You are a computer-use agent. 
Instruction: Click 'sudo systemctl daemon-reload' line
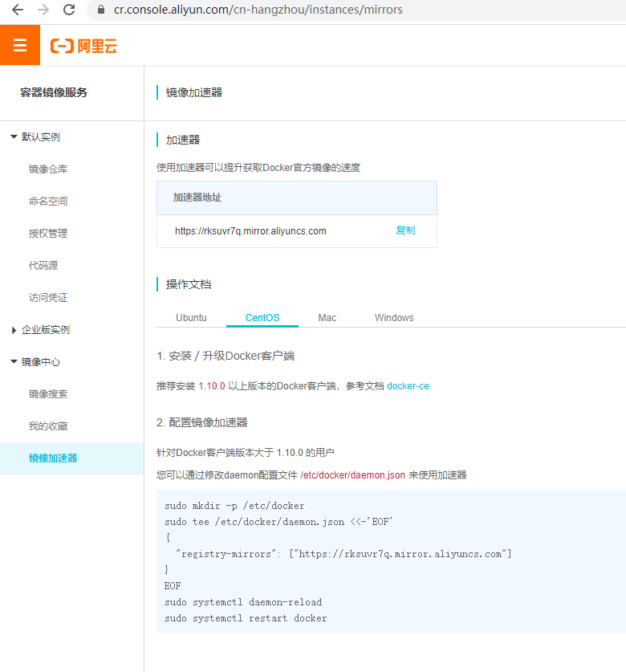coord(243,602)
